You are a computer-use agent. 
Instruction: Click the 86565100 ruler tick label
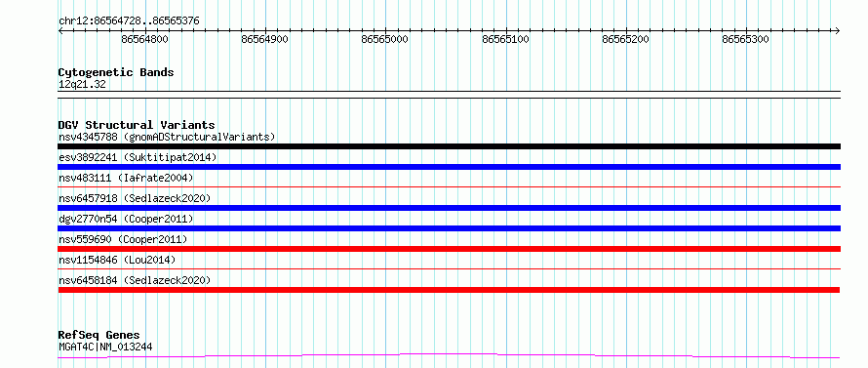tap(505, 39)
